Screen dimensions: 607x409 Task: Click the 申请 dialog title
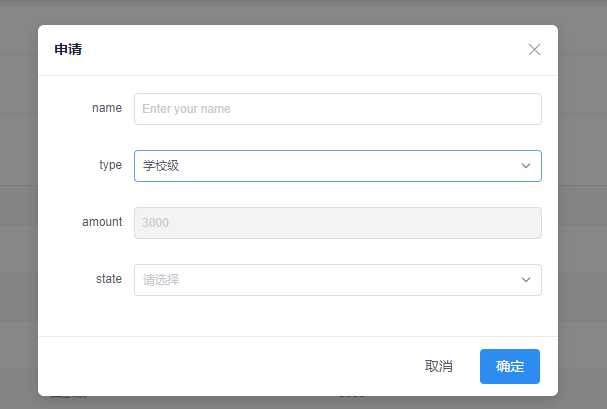pos(68,49)
